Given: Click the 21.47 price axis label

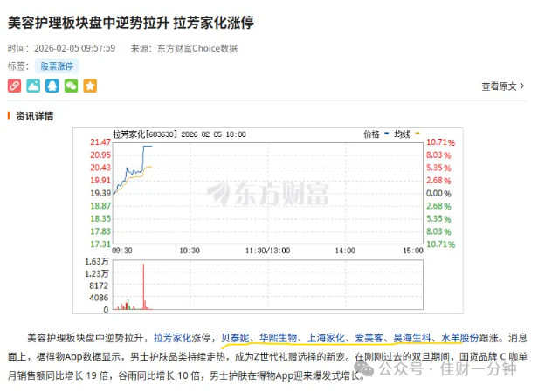Looking at the screenshot, I should pos(100,142).
